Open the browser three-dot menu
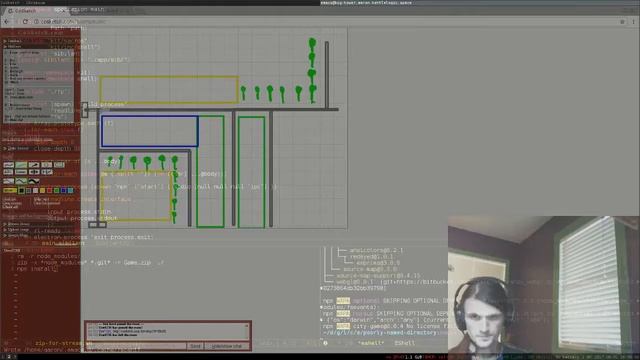 click(633, 22)
